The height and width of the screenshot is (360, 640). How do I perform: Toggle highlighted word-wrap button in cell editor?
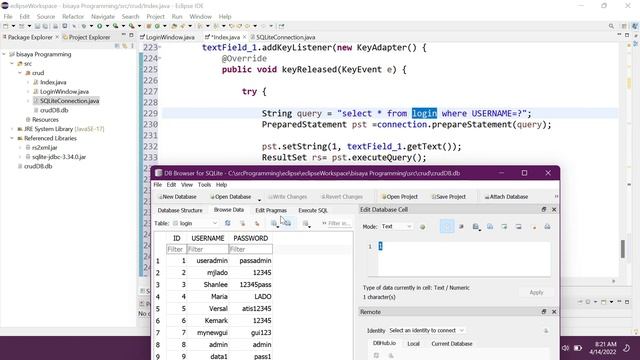pyautogui.click(x=447, y=227)
